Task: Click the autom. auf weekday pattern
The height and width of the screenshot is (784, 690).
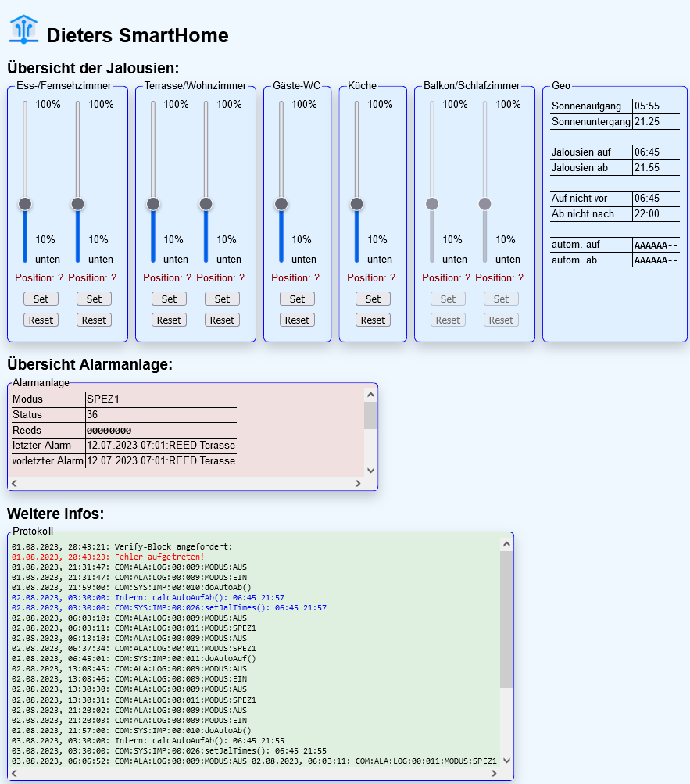Action: (x=656, y=245)
